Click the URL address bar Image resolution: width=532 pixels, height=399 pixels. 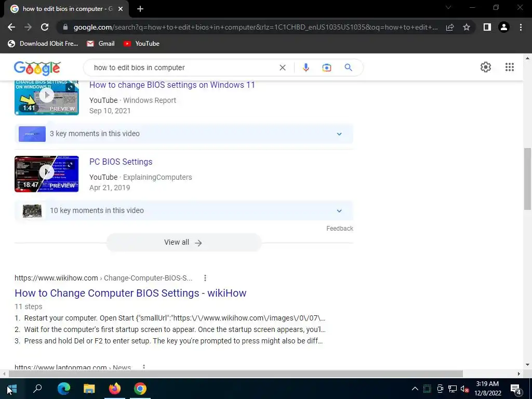click(x=256, y=27)
